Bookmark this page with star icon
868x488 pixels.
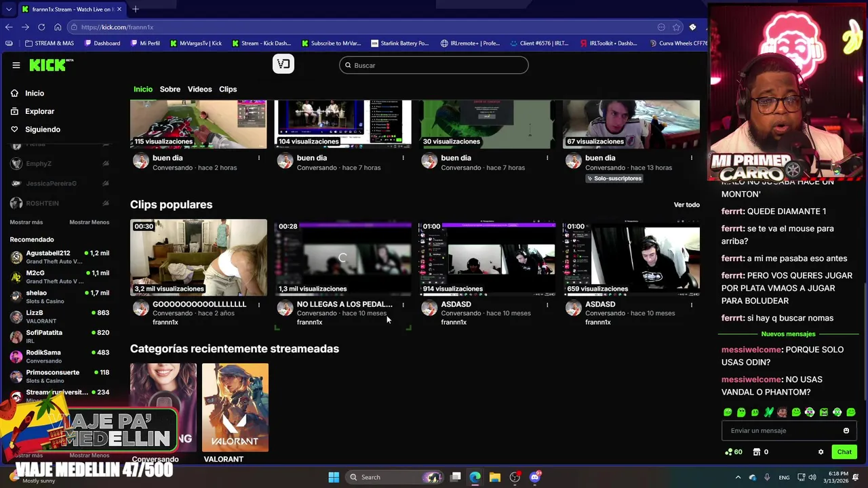[x=676, y=27]
